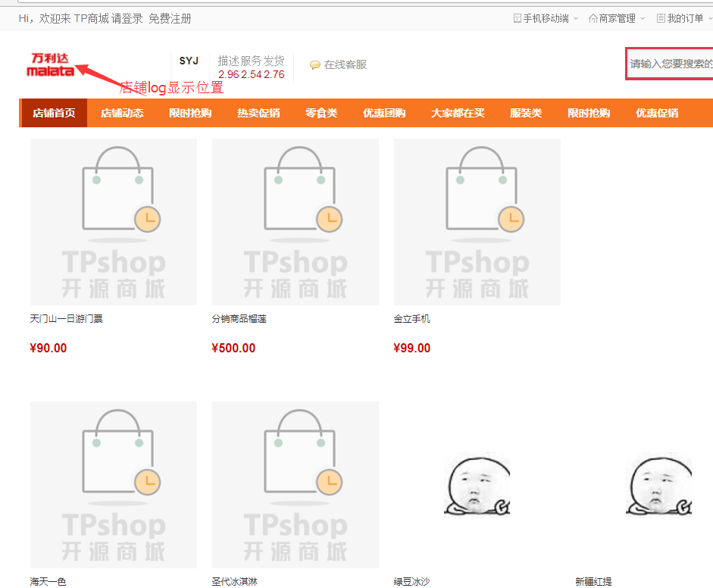Click the order list icon beside 我的订单
713x588 pixels.
point(661,18)
